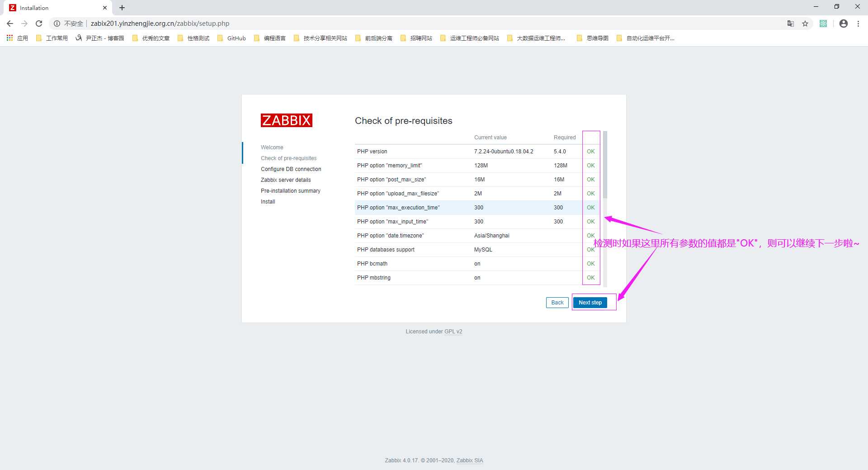Open the 工作常用 bookmark folder
Screen dimensions: 868x470
point(52,38)
